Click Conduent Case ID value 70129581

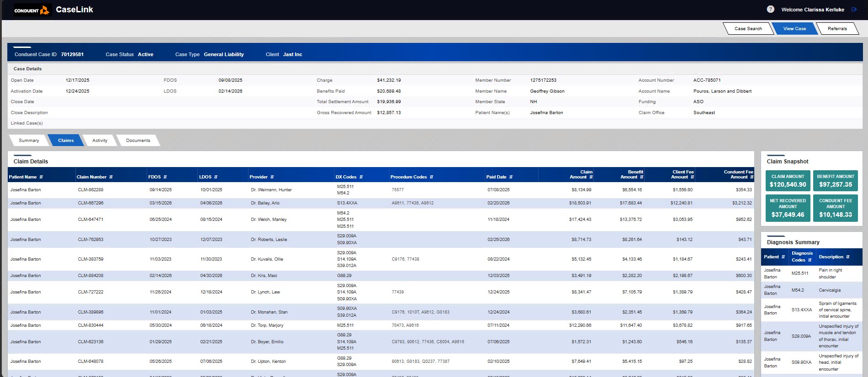(x=72, y=54)
